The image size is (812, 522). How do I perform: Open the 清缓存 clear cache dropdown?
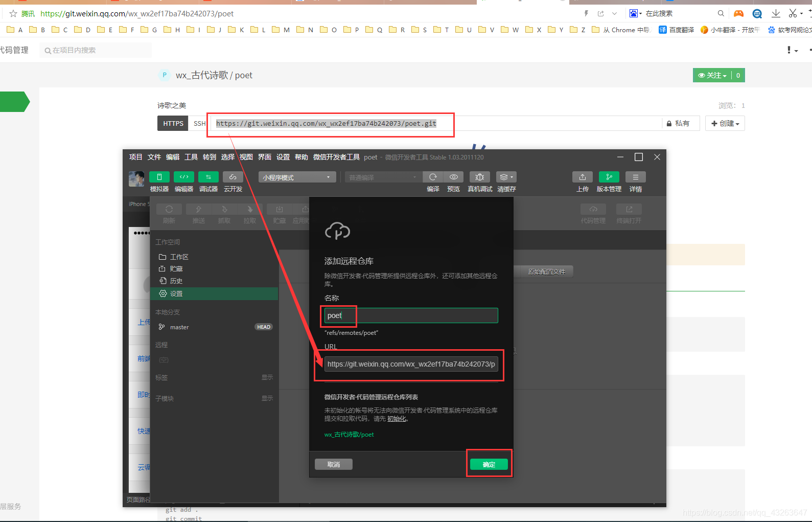pyautogui.click(x=506, y=177)
